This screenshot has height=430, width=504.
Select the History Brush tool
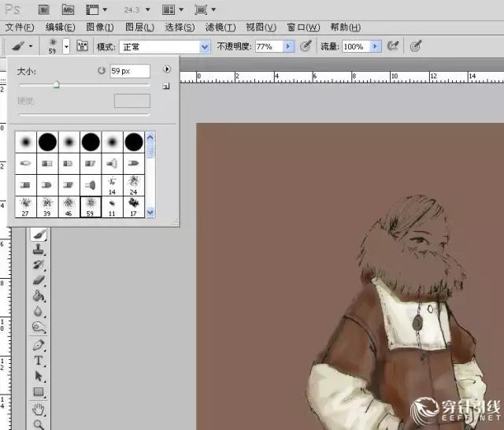(x=39, y=265)
